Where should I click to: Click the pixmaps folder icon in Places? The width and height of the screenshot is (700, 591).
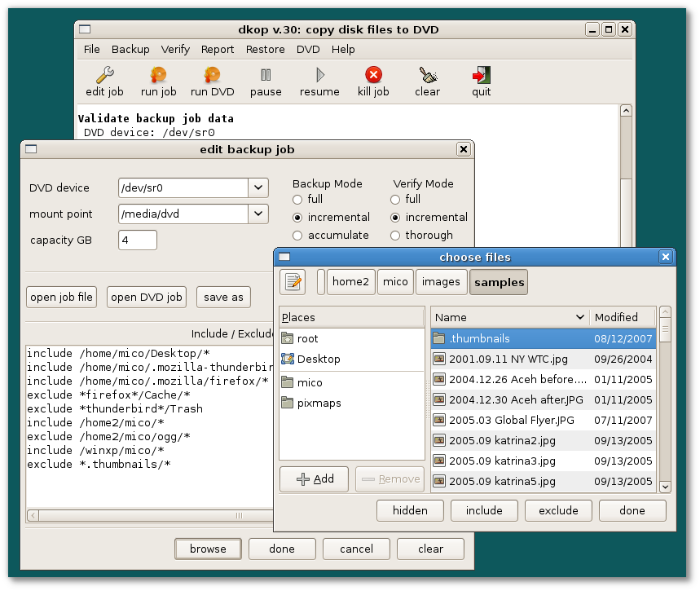tap(288, 403)
